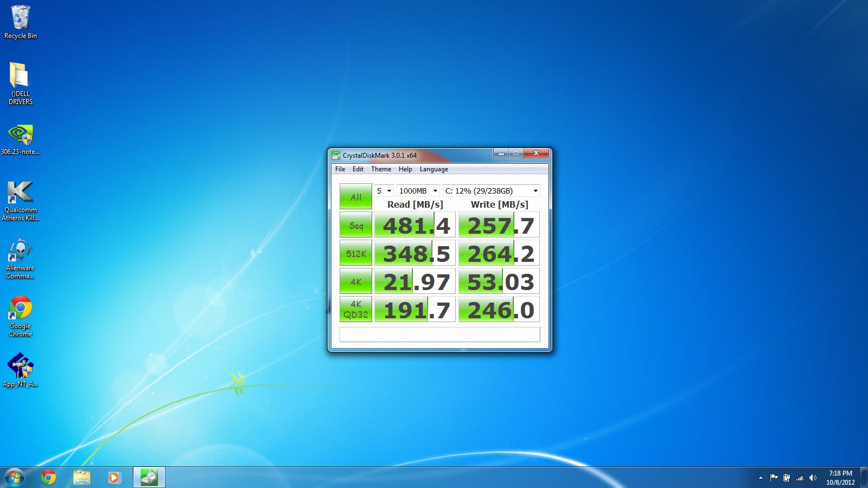This screenshot has height=488, width=868.
Task: Click the 4K QD32 read result 191.7
Action: (x=415, y=309)
